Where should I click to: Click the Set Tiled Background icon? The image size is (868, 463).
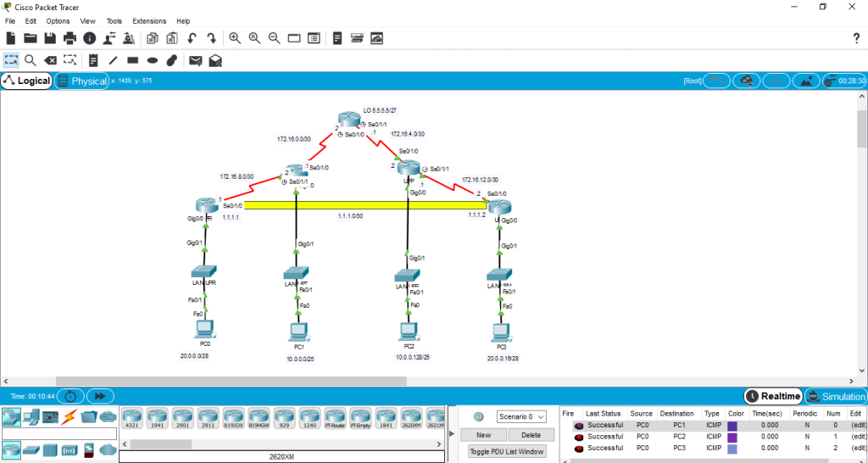(806, 81)
